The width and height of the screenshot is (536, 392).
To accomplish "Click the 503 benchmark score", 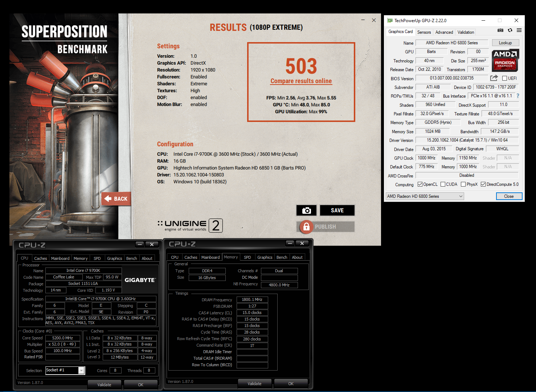I will point(301,66).
